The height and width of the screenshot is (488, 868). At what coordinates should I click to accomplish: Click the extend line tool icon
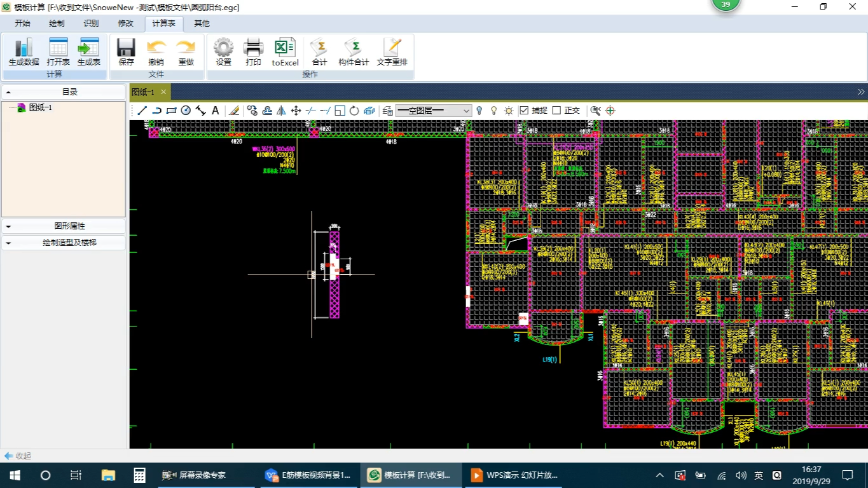pos(325,111)
